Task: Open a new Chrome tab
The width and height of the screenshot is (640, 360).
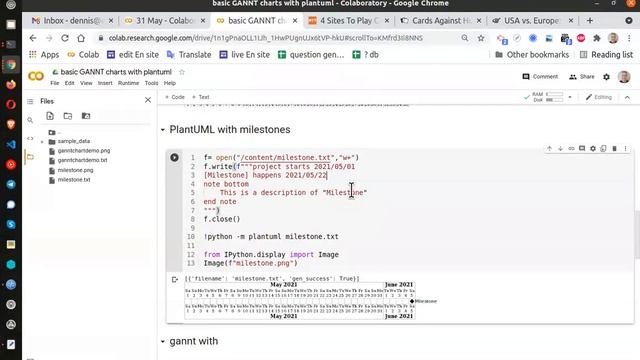Action: point(590,20)
